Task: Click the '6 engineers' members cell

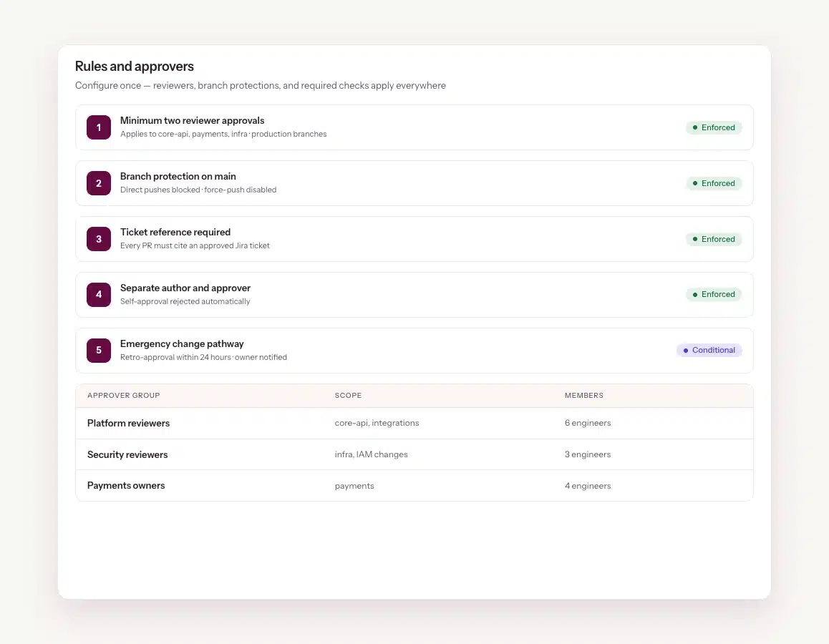Action: (587, 423)
